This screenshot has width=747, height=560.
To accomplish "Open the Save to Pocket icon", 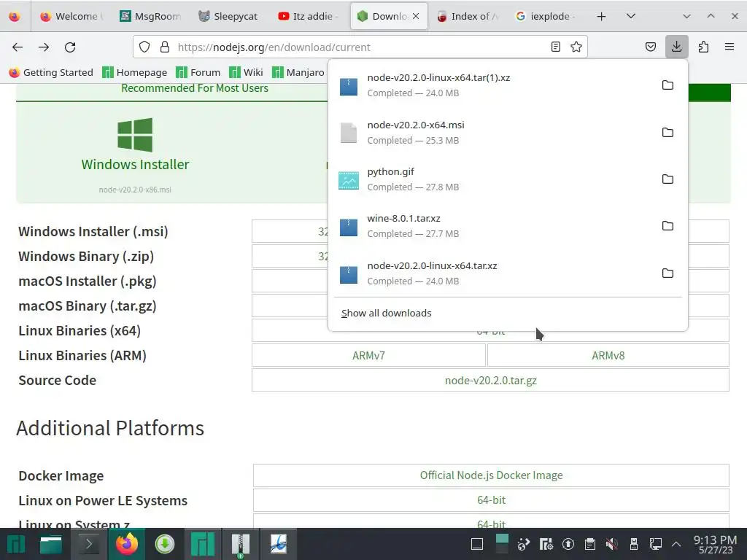I will coord(650,47).
